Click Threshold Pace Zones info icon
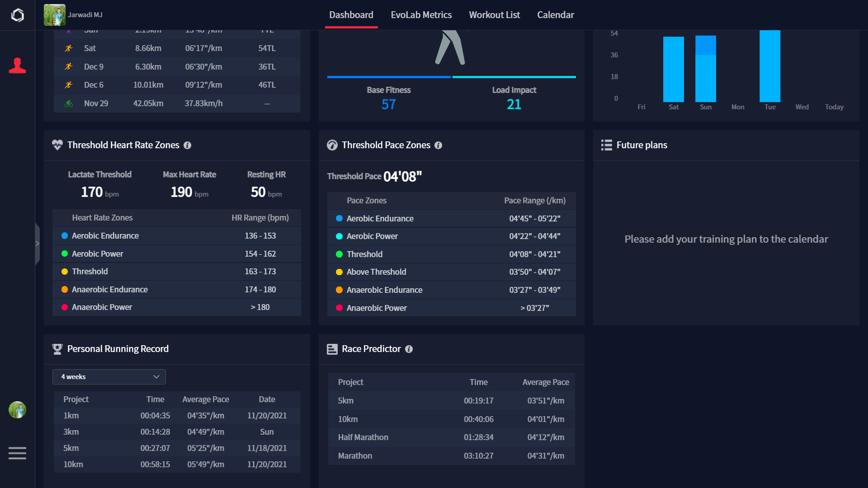Screen dimensions: 868x488 point(438,145)
